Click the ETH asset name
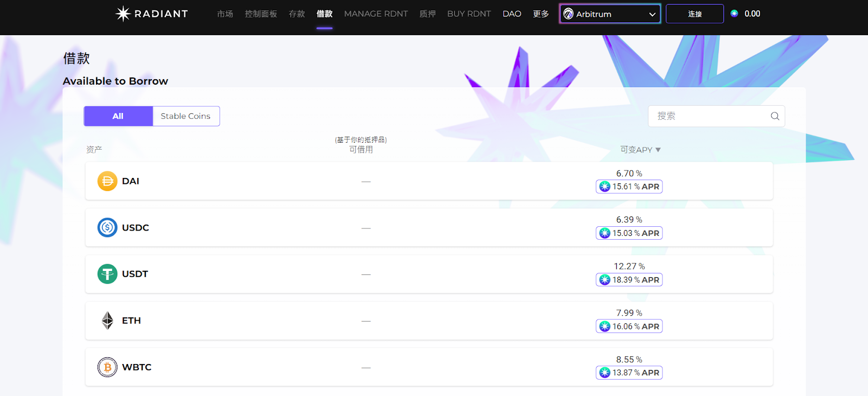 tap(131, 321)
